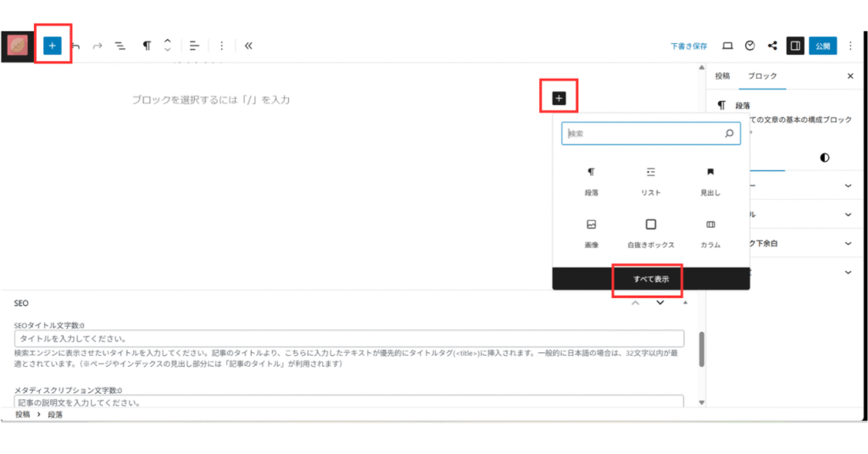Insert the 画像 block
The image size is (868, 454).
point(591,234)
